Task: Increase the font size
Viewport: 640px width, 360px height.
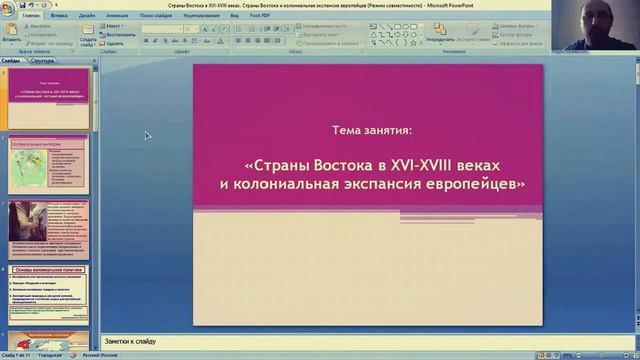Action: [x=205, y=29]
